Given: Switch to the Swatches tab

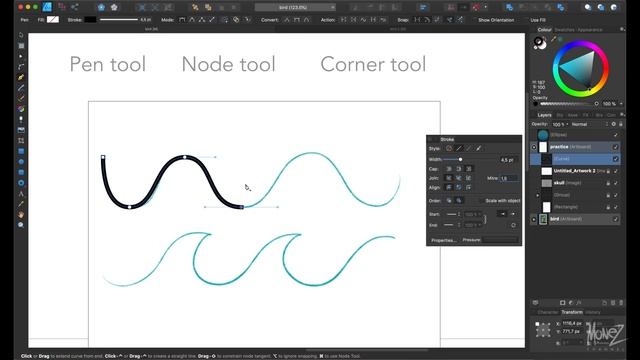Looking at the screenshot, I should point(564,30).
